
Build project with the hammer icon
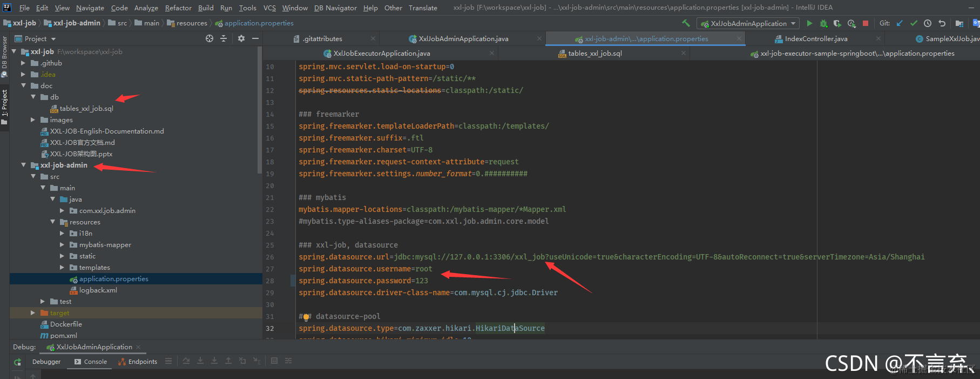(686, 23)
